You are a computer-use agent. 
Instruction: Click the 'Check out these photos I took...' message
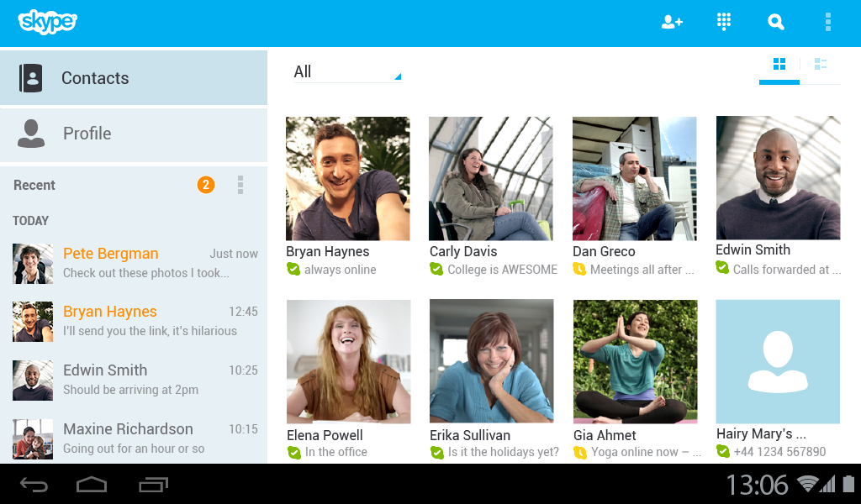(x=146, y=272)
